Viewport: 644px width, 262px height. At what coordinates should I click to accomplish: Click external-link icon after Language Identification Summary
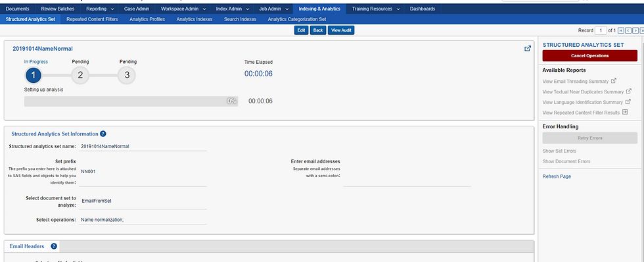tap(628, 101)
